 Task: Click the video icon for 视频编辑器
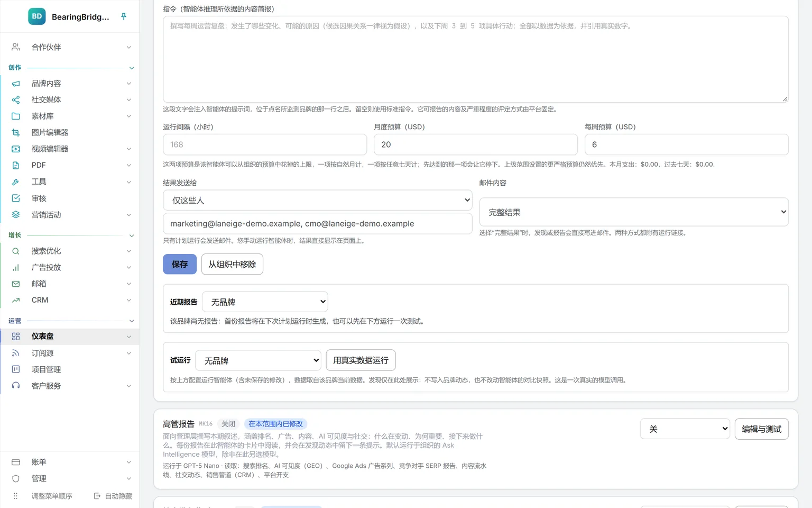[x=16, y=149]
